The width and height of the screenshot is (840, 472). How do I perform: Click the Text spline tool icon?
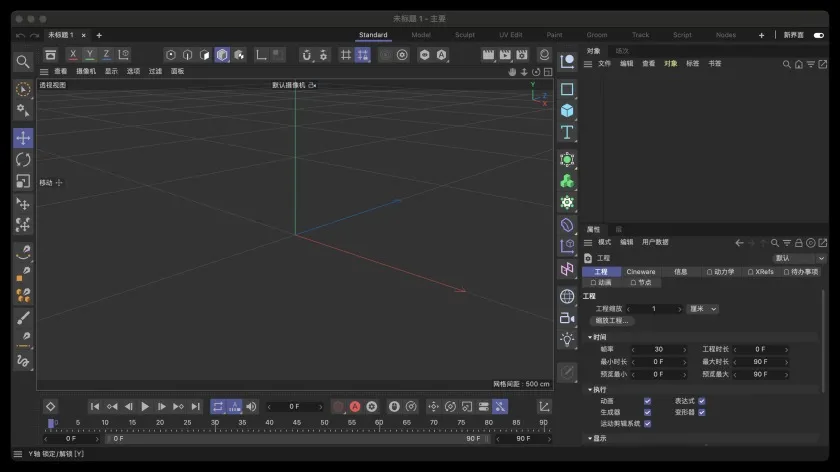567,132
